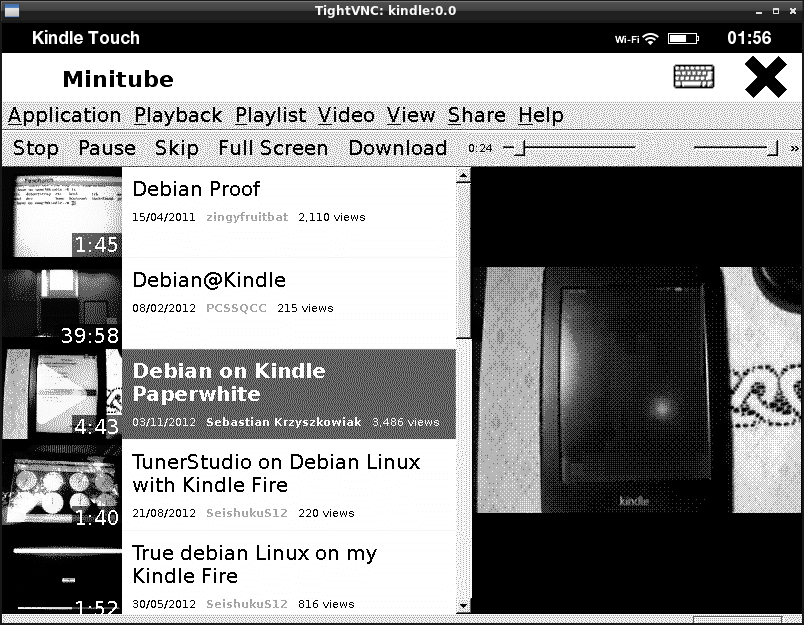Viewport: 804px width, 625px height.
Task: Select TunerStudio on Debian Linux video
Action: 289,485
